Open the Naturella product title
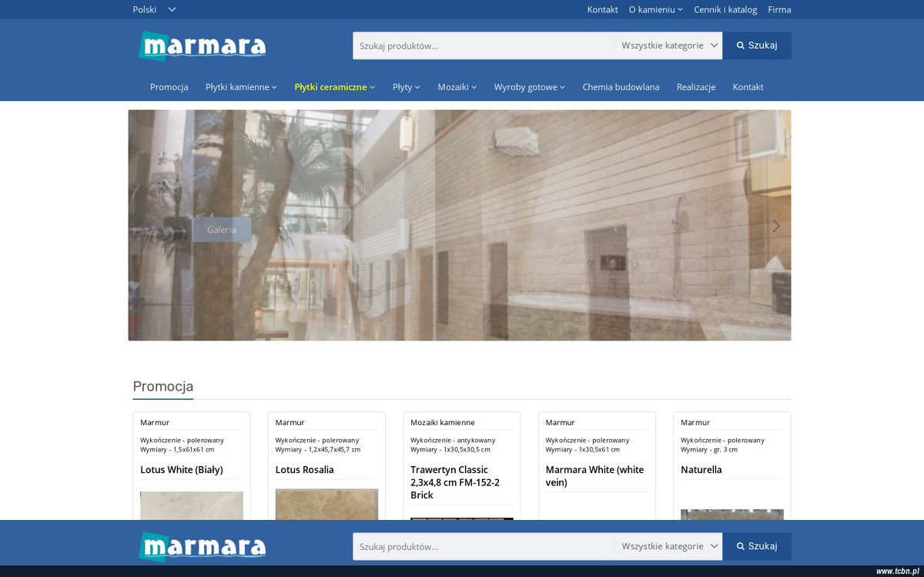924x577 pixels. [701, 470]
